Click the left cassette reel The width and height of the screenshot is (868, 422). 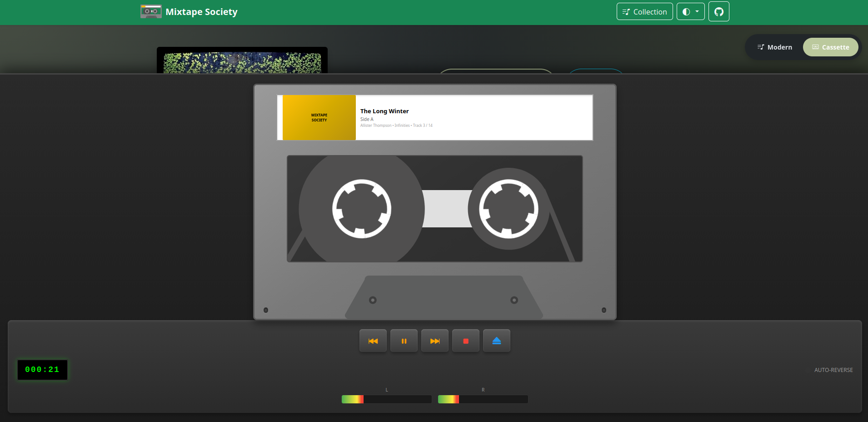(362, 209)
